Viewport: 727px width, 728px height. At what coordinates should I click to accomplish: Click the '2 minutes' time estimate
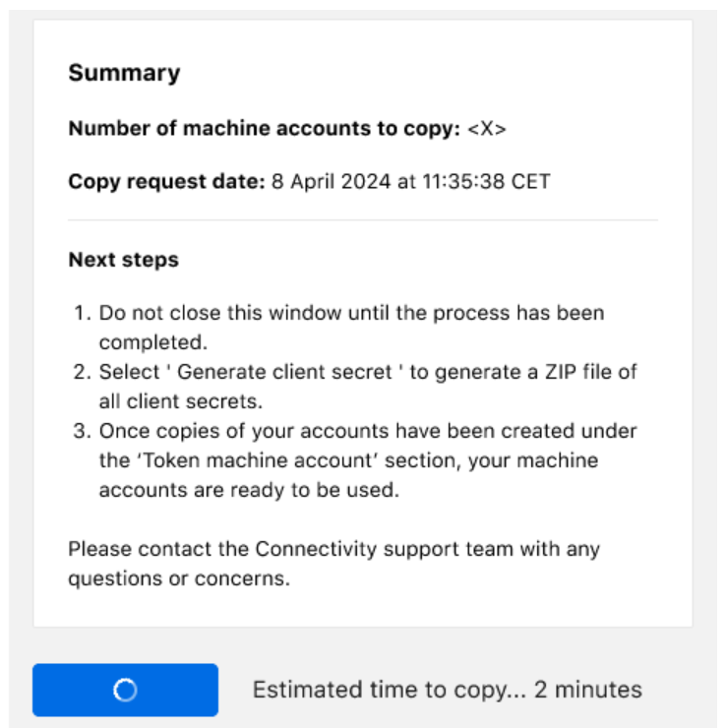[588, 690]
